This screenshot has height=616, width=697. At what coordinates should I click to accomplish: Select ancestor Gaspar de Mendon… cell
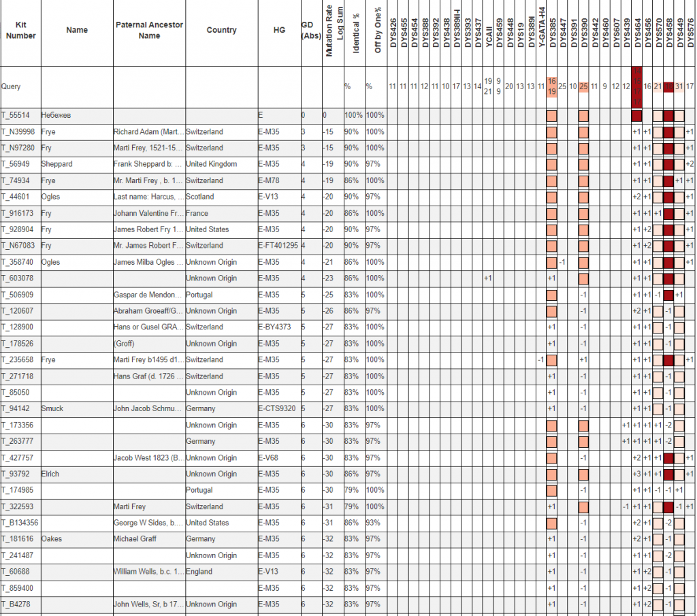pos(148,295)
